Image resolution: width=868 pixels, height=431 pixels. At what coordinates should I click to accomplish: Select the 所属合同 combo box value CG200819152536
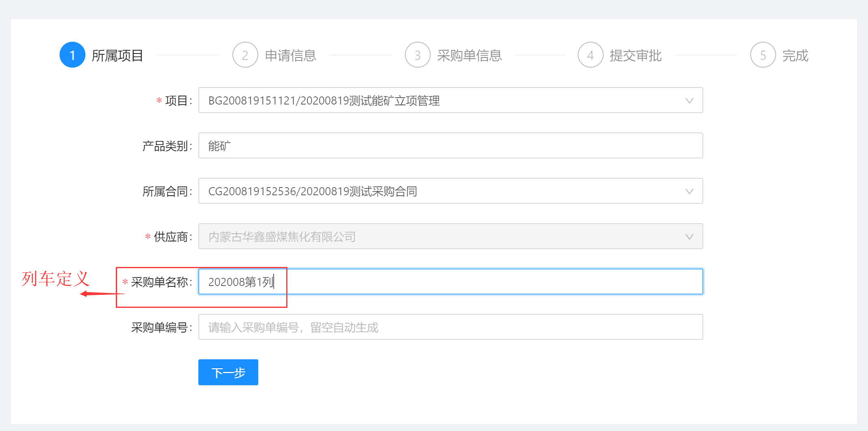(451, 191)
